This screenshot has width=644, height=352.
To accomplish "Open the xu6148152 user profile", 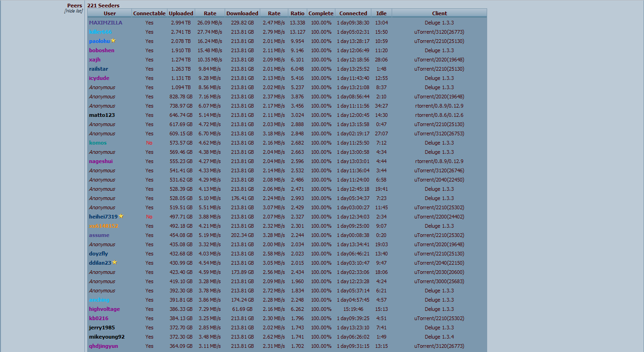I will coord(104,226).
